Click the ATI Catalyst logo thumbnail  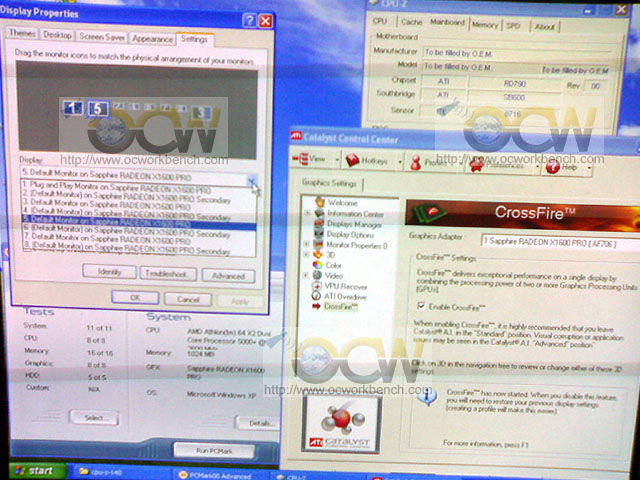tap(341, 424)
